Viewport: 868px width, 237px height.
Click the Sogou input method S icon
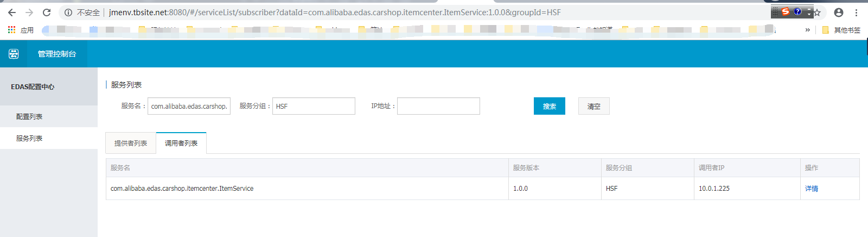pyautogui.click(x=786, y=11)
